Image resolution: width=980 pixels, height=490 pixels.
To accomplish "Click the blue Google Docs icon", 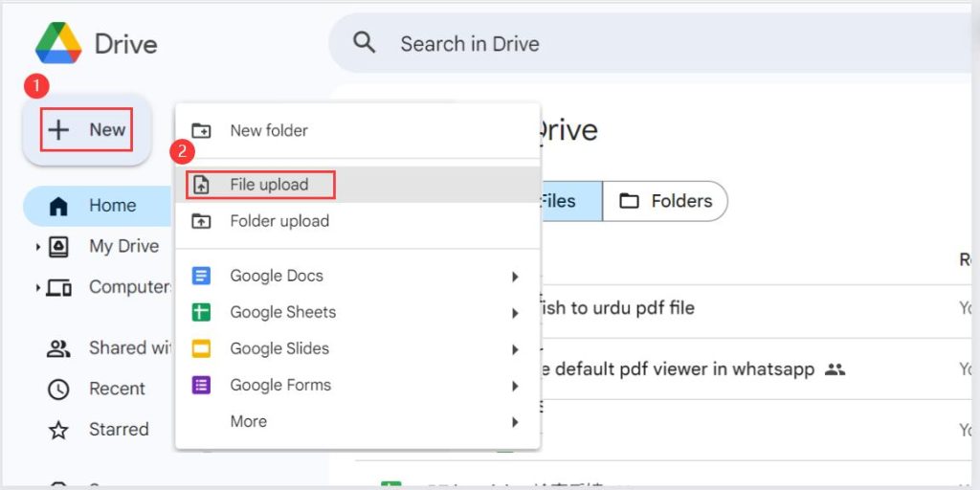I will (201, 276).
